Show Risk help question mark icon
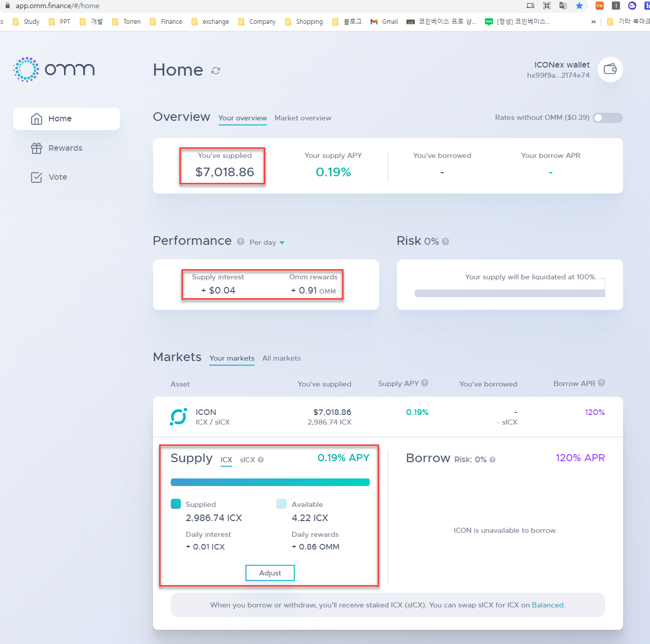Image resolution: width=650 pixels, height=644 pixels. pos(446,241)
